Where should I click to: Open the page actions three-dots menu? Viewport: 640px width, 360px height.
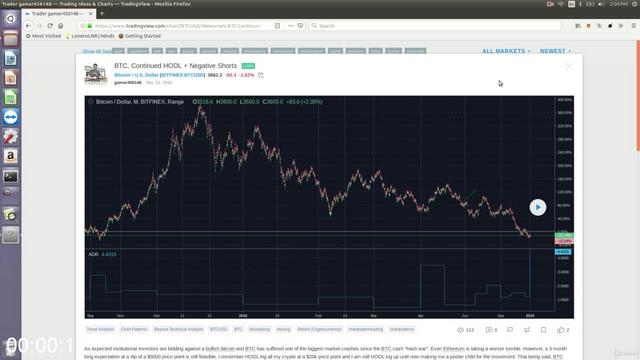pos(291,26)
